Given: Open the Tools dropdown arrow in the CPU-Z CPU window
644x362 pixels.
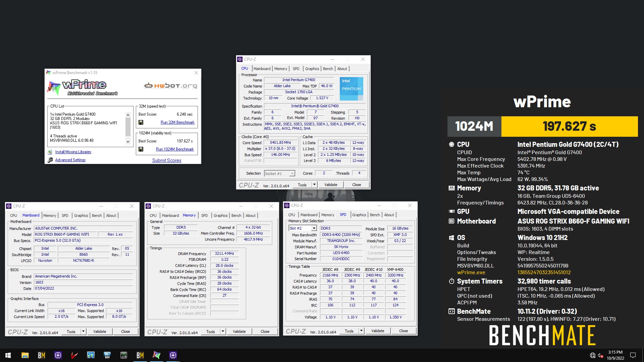Looking at the screenshot, I should [x=314, y=185].
